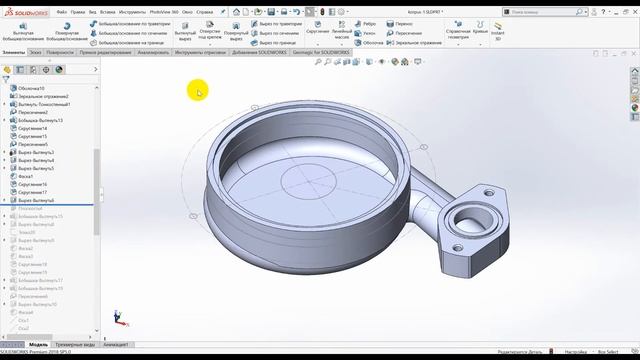The height and width of the screenshot is (360, 640).
Task: Open the DimXpertManager tab icon
Action: [46, 70]
